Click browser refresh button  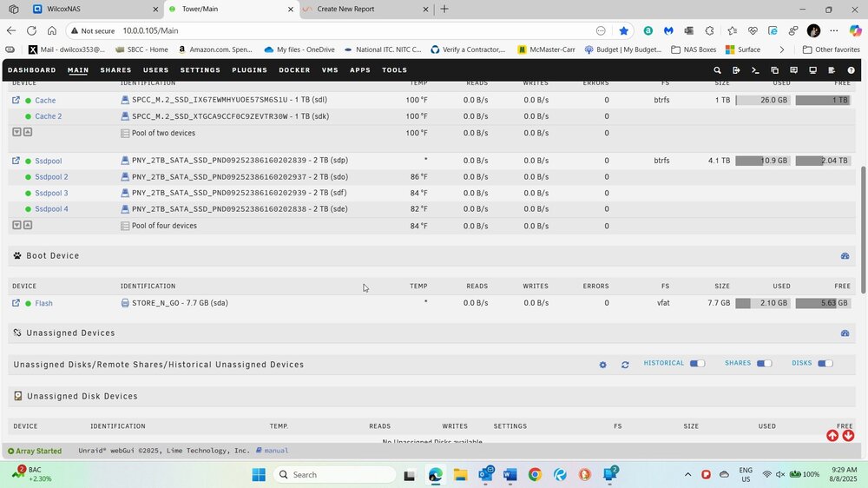pyautogui.click(x=31, y=30)
